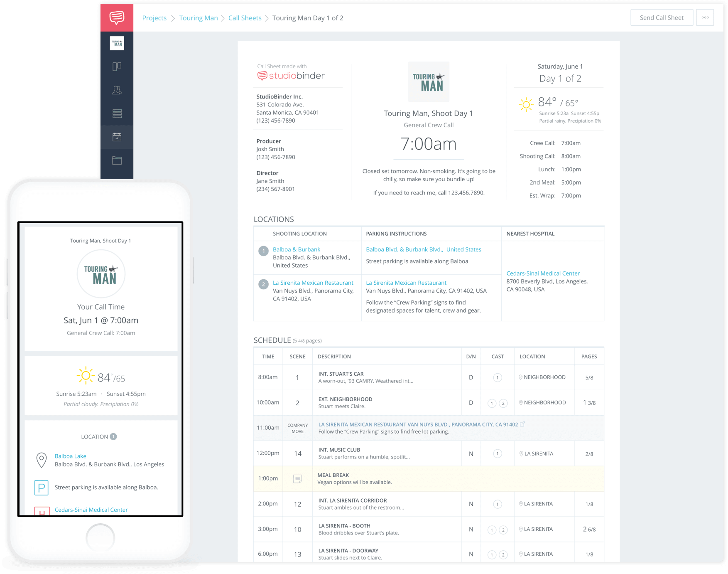This screenshot has width=728, height=574.
Task: Click the Est. Wrap 7:00pm value
Action: pyautogui.click(x=571, y=195)
